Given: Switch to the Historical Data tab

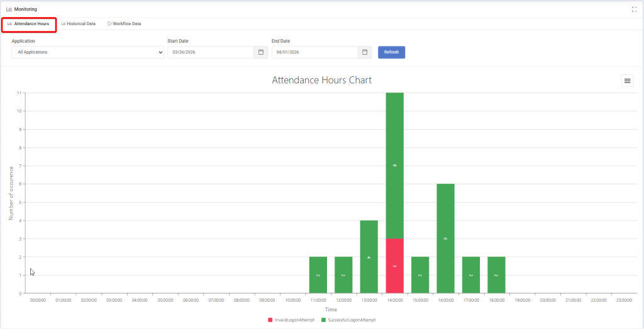Looking at the screenshot, I should point(79,24).
